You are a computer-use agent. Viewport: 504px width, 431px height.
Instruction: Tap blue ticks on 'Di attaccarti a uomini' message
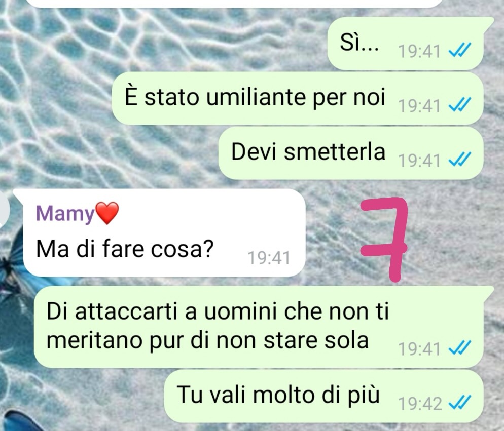(x=460, y=348)
